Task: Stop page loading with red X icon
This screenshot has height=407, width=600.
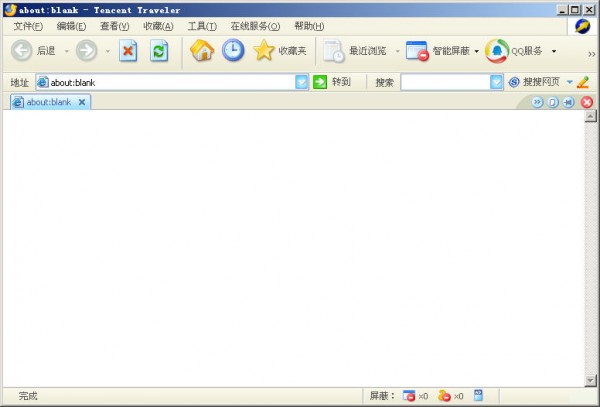Action: 128,50
